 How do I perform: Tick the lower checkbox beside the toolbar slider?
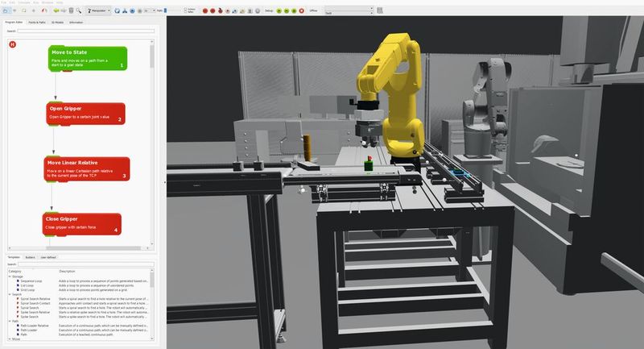(x=185, y=12)
